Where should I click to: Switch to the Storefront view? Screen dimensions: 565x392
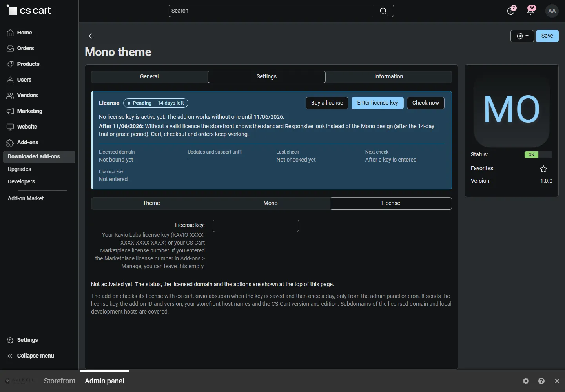coord(60,381)
